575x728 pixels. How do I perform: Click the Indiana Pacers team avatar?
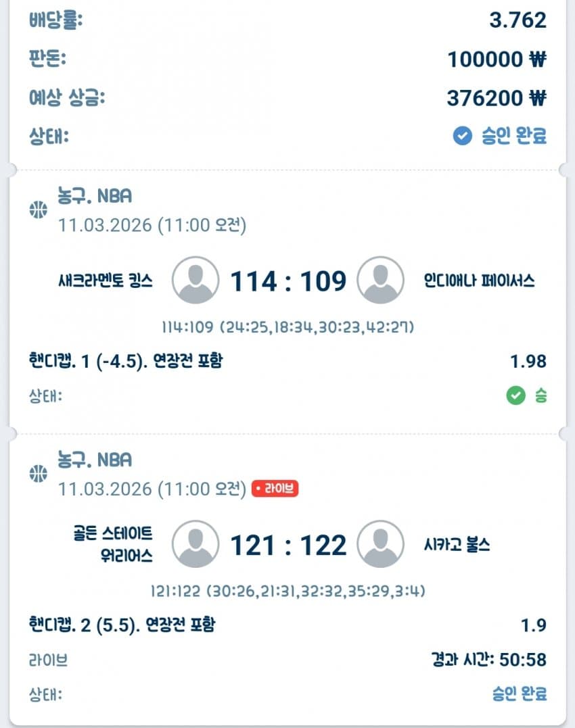pyautogui.click(x=380, y=280)
